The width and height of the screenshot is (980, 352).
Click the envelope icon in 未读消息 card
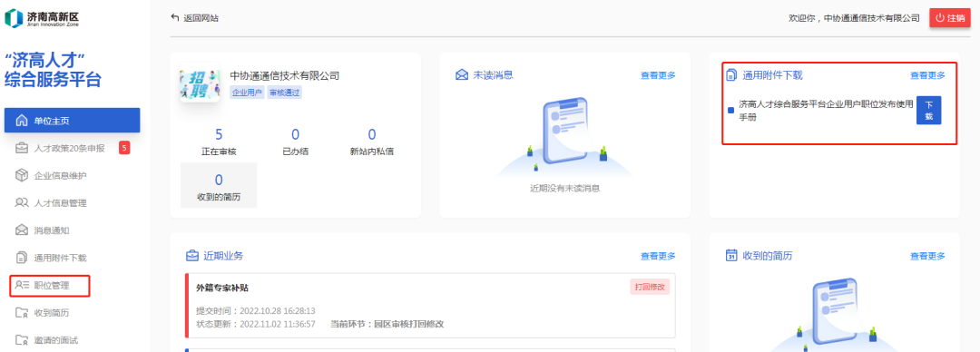click(x=462, y=75)
